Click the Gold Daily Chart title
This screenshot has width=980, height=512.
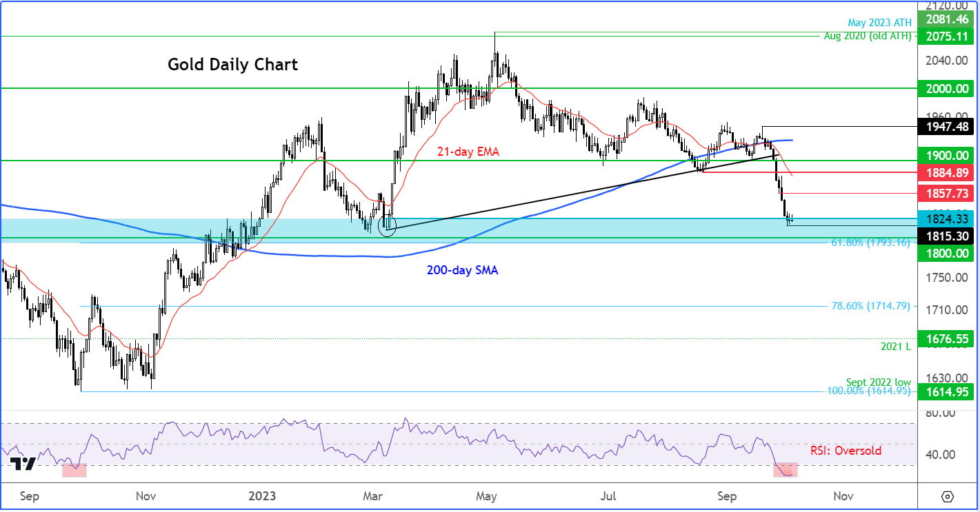[x=233, y=65]
